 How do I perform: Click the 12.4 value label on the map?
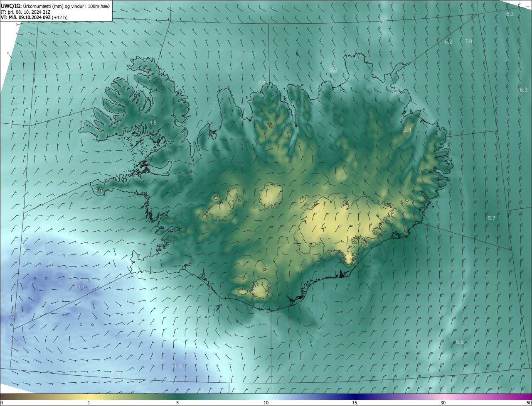point(15,316)
